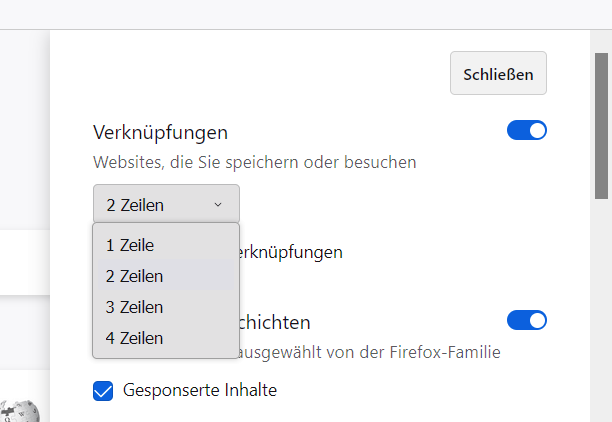Viewport: 612px width, 422px height.
Task: Click the chevron arrow in the rows dropdown
Action: click(218, 205)
